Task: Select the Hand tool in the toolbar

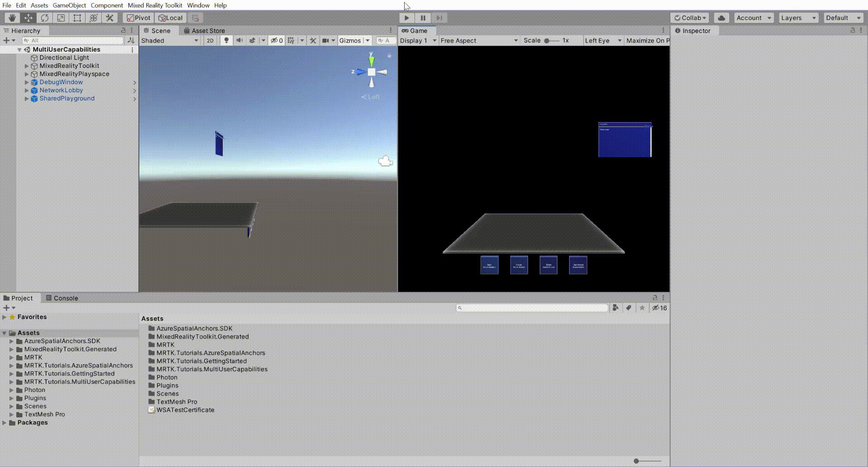Action: click(11, 18)
